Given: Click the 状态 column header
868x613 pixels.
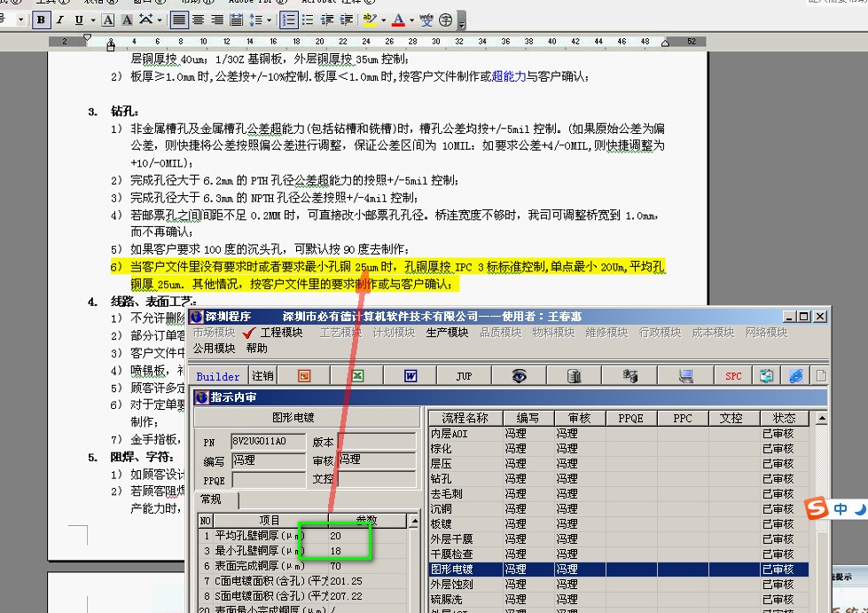Looking at the screenshot, I should [784, 418].
